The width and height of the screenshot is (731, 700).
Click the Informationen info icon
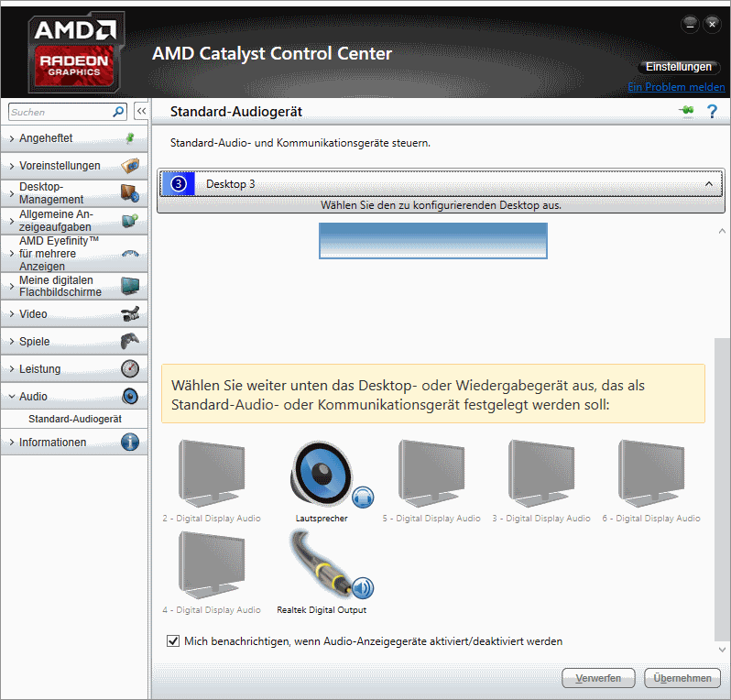point(130,443)
